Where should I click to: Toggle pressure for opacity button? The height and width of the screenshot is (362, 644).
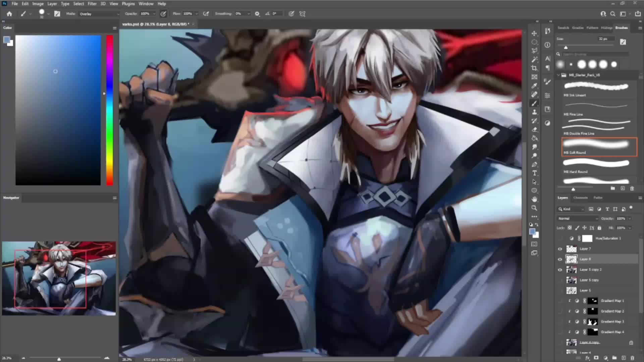click(163, 14)
